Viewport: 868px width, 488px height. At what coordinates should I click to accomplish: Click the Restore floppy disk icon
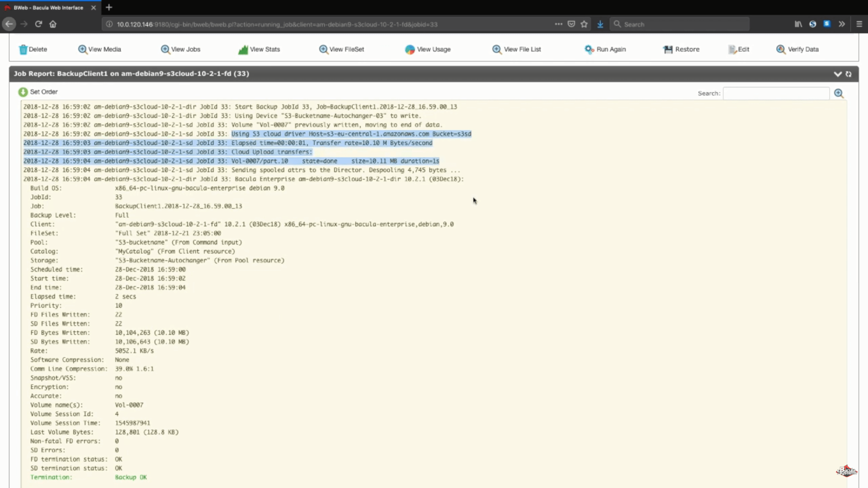tap(668, 49)
